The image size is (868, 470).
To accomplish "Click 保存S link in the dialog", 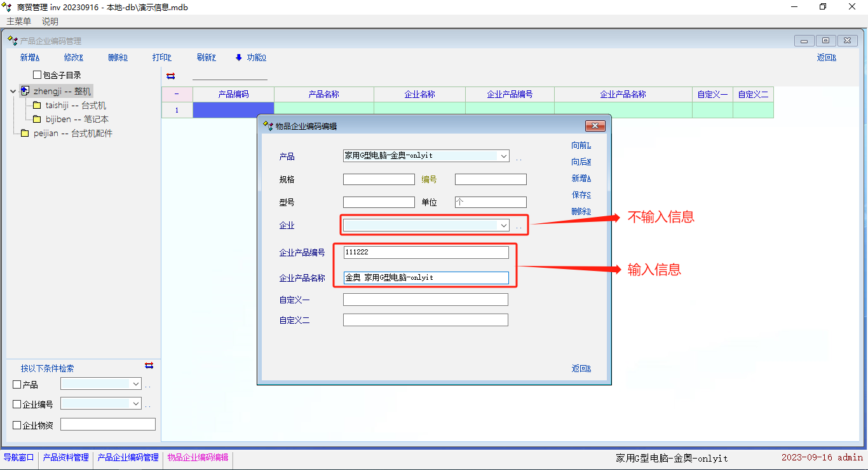I will pyautogui.click(x=581, y=195).
